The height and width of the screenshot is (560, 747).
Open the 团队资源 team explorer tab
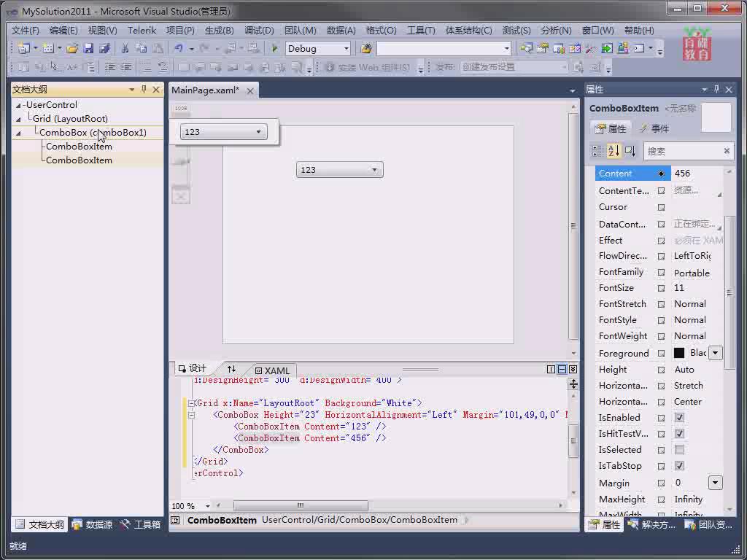click(x=708, y=524)
